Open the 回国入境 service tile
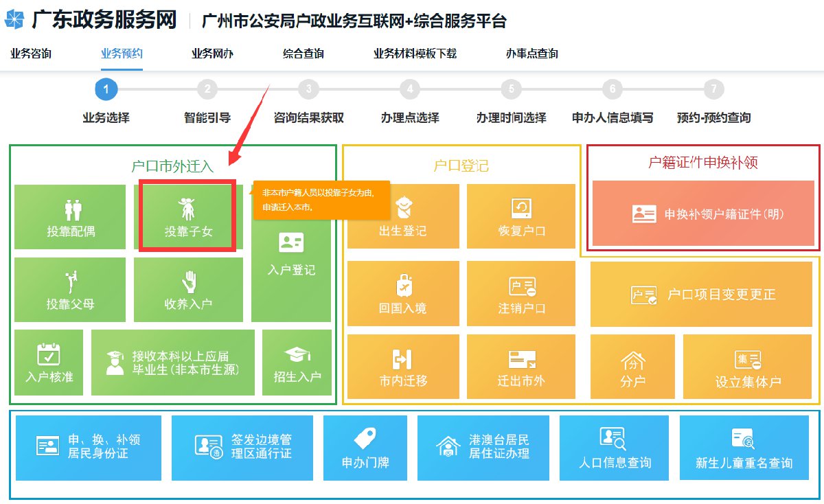This screenshot has height=504, width=824. 402,292
